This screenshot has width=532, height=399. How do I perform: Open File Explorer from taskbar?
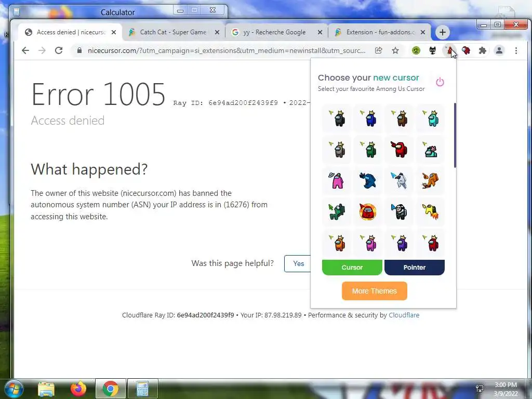tap(46, 389)
